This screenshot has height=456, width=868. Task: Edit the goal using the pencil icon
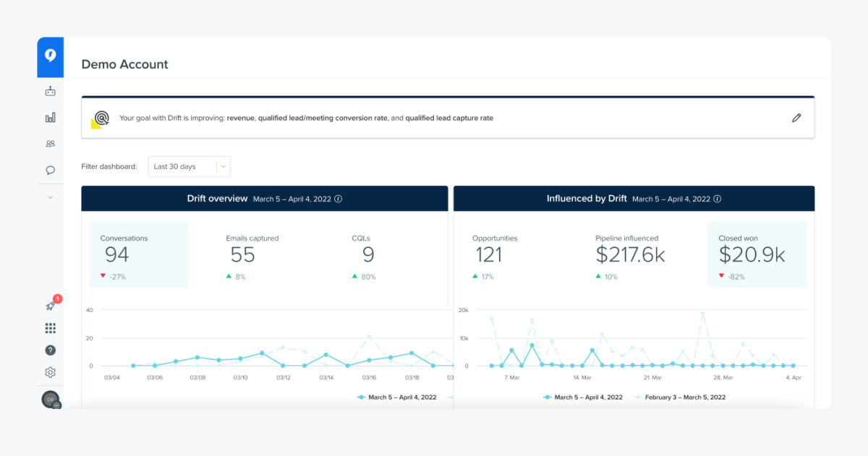click(796, 117)
